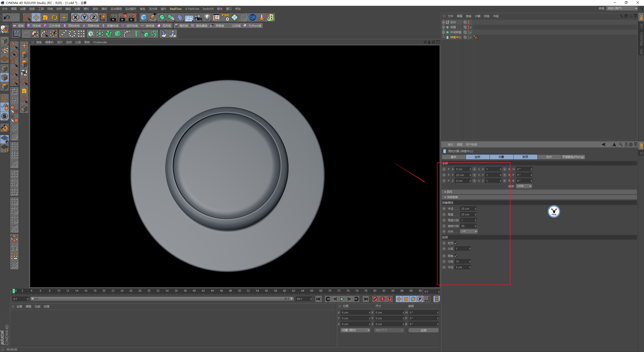Click the green Play forward button
This screenshot has height=352, width=644.
(x=342, y=299)
